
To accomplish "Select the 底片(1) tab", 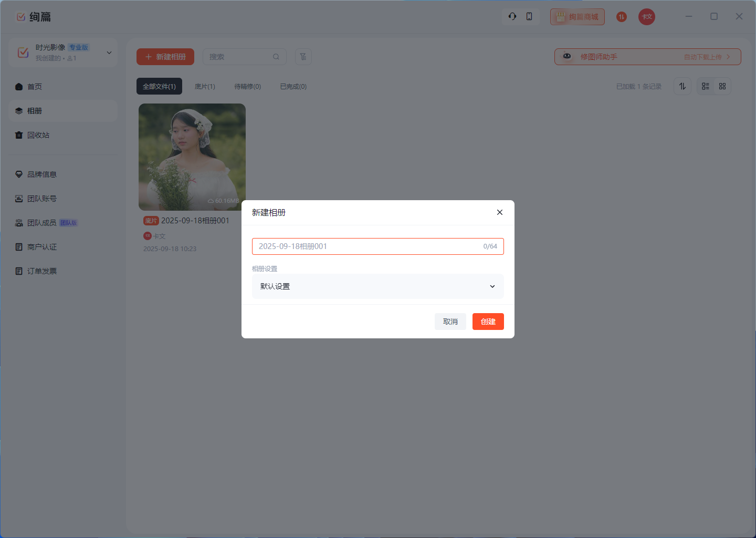I will tap(205, 87).
